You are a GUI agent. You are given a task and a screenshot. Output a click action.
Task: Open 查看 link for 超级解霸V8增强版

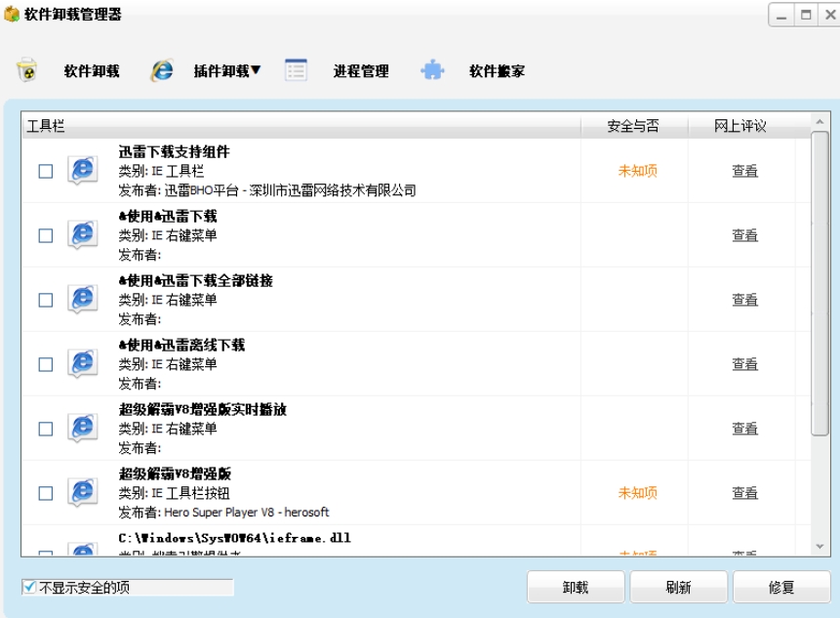[744, 493]
